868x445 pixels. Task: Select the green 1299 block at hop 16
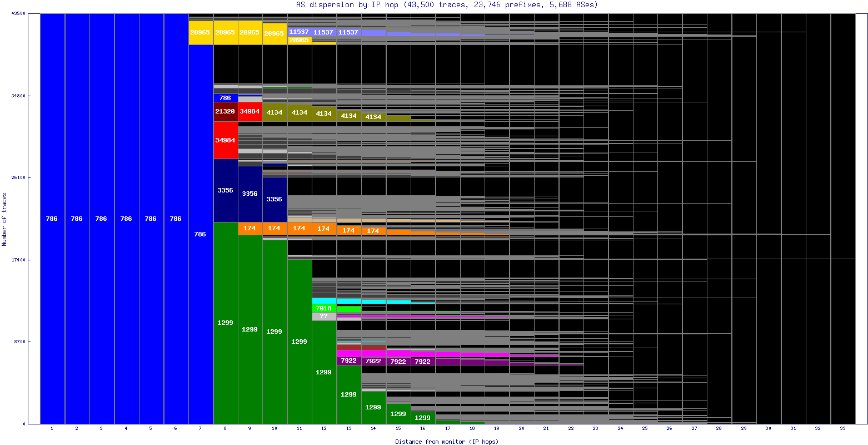point(423,417)
